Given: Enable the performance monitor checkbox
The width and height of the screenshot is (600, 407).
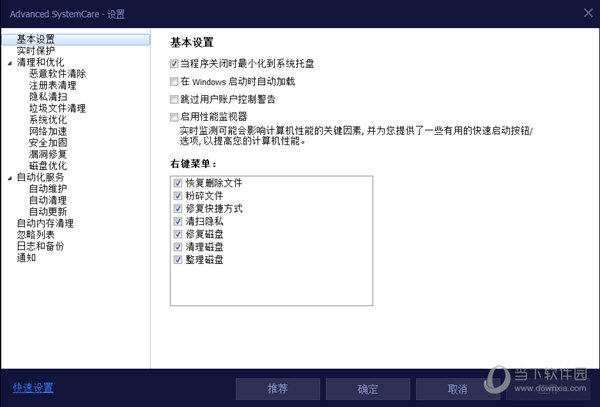Looking at the screenshot, I should [x=174, y=117].
